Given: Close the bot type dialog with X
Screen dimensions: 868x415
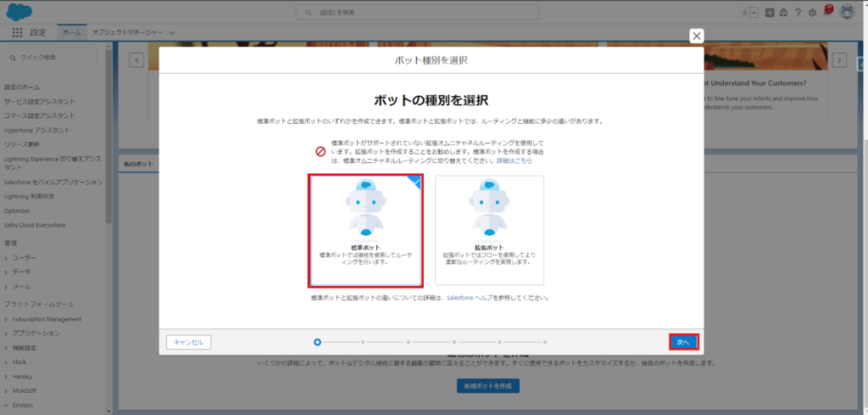Looking at the screenshot, I should tap(697, 36).
